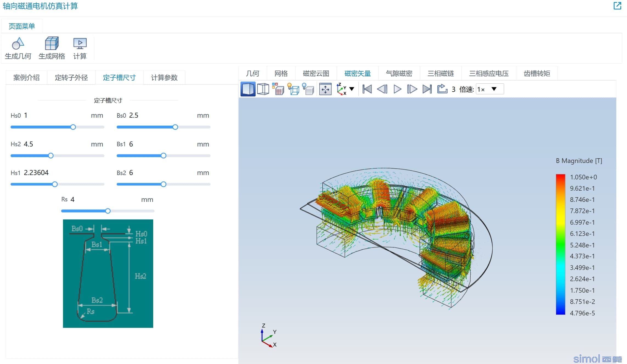Switch to 三相磁链 result tab
Image resolution: width=627 pixels, height=364 pixels.
tap(441, 73)
